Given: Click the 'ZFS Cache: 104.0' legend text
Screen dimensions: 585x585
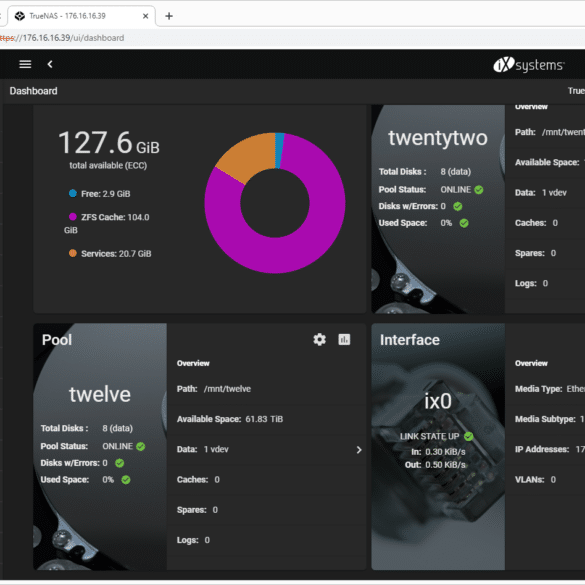Looking at the screenshot, I should coord(115,217).
